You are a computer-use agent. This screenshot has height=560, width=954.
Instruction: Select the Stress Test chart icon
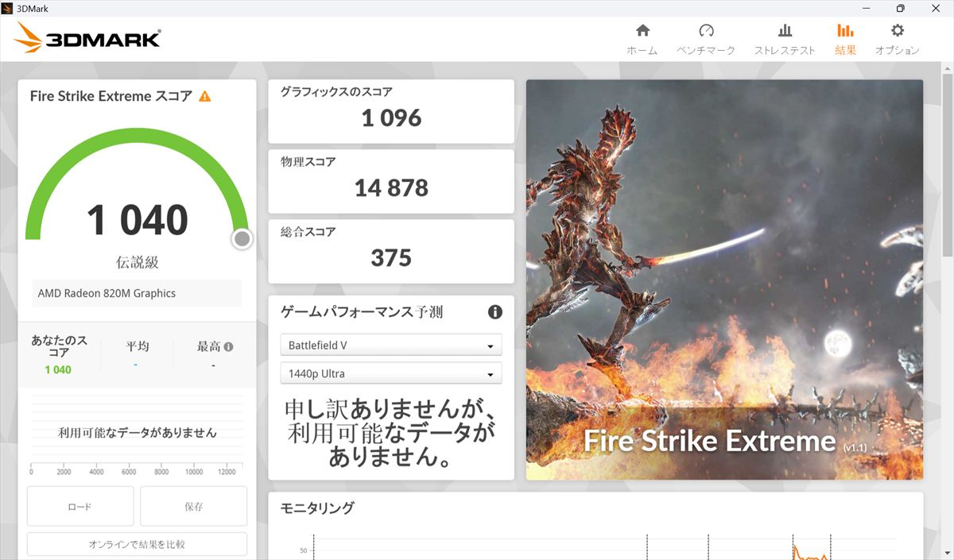pos(785,31)
